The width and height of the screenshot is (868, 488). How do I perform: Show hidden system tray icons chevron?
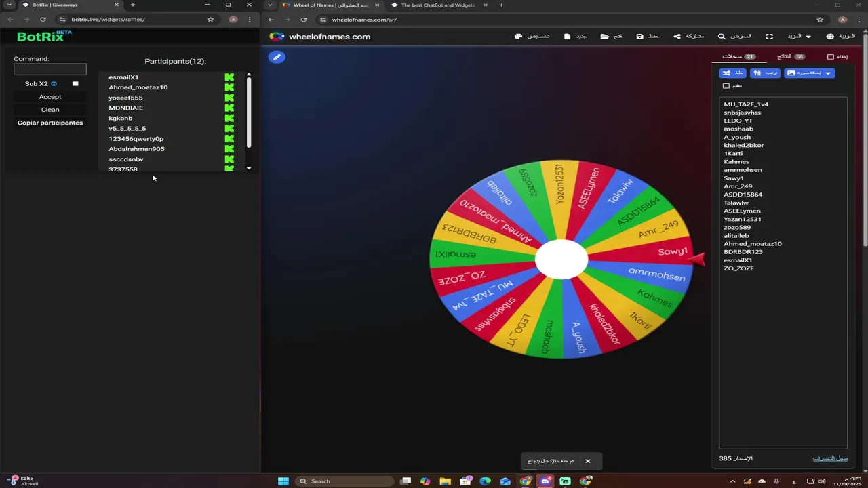point(732,481)
